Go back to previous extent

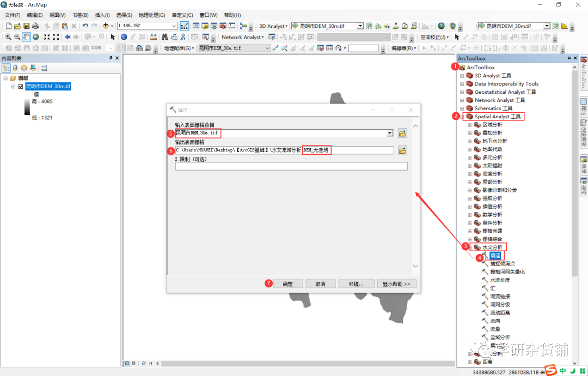68,37
